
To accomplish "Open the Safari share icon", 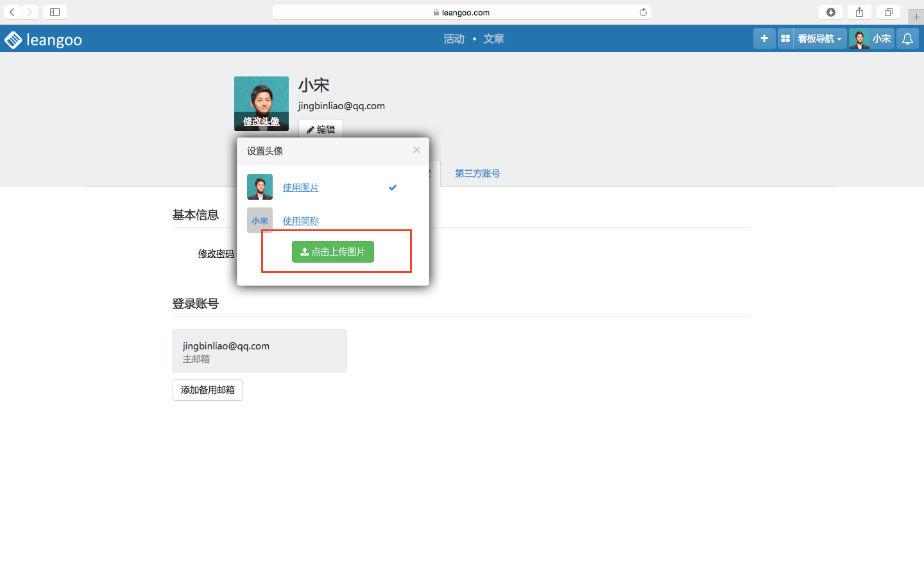I will (859, 12).
